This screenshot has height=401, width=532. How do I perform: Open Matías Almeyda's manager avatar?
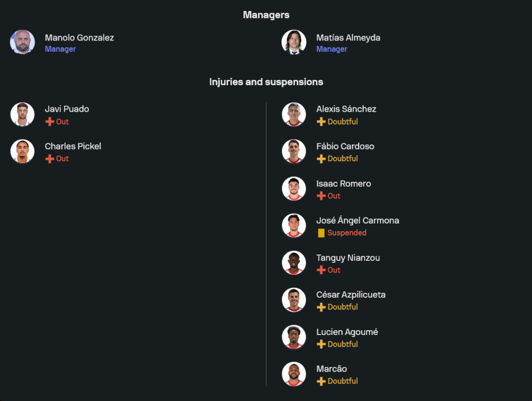pos(294,42)
